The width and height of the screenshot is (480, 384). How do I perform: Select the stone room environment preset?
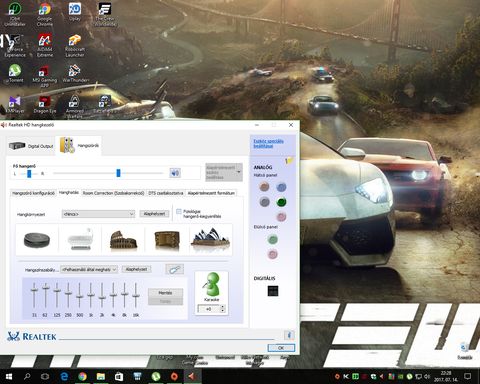(x=37, y=240)
